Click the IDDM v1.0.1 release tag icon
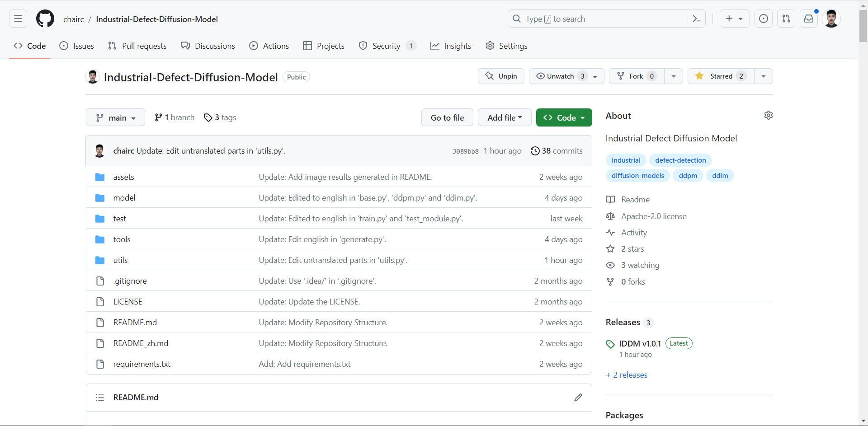 click(610, 344)
